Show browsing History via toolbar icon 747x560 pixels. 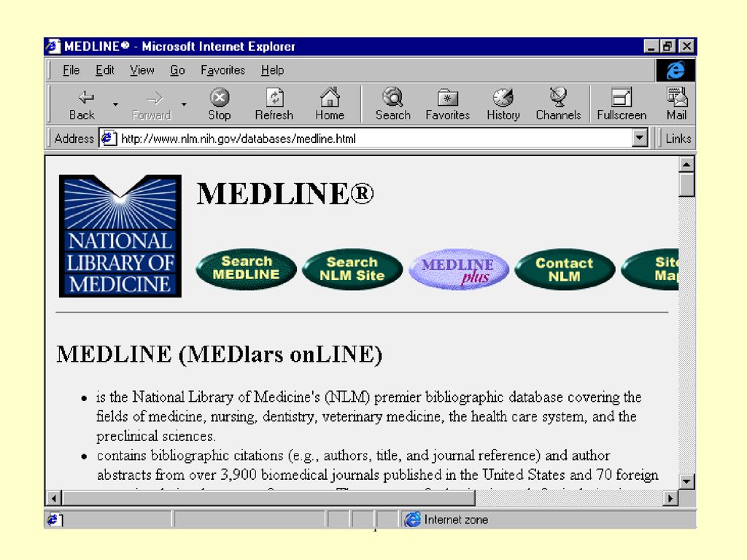click(x=503, y=98)
